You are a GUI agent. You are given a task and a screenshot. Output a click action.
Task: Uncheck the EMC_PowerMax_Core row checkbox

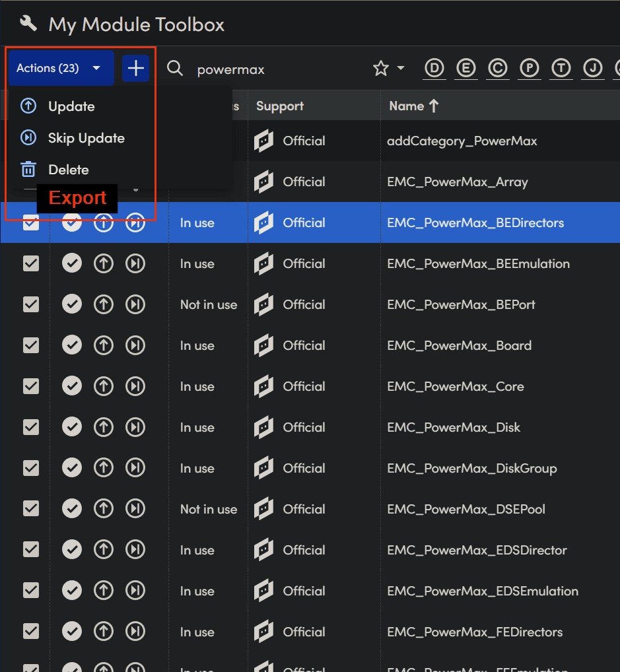(31, 387)
